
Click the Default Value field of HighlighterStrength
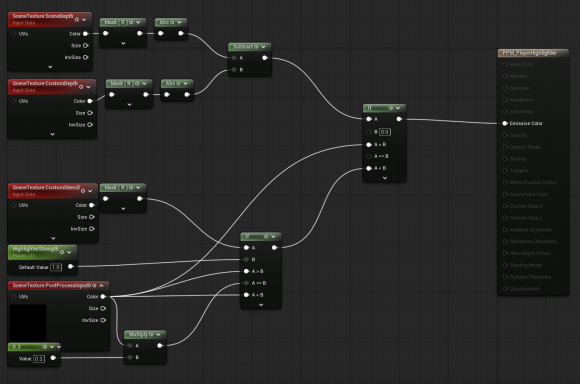tap(56, 267)
